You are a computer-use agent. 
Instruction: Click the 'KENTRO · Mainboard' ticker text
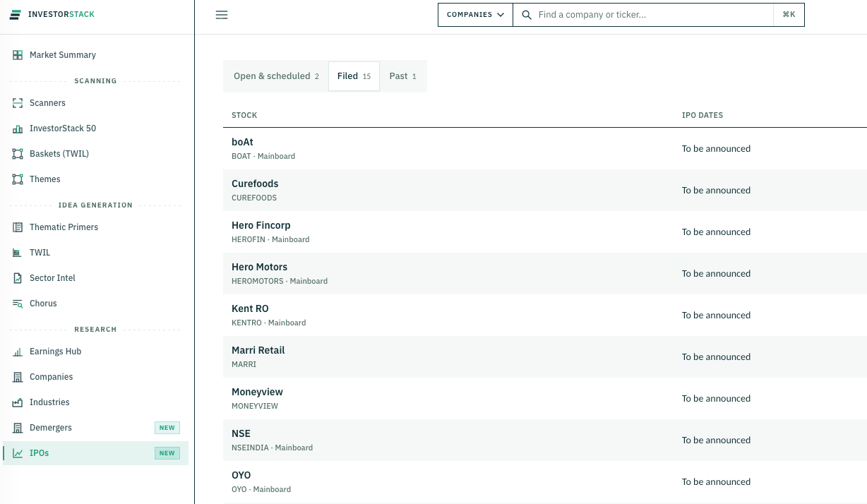(268, 323)
